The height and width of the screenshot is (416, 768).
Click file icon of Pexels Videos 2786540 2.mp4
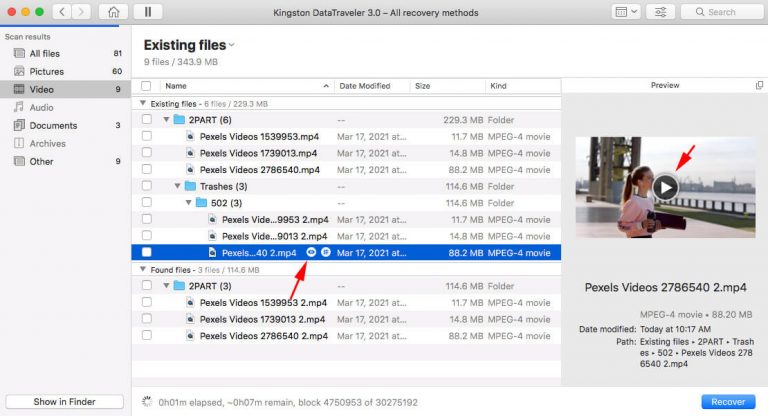coord(191,336)
